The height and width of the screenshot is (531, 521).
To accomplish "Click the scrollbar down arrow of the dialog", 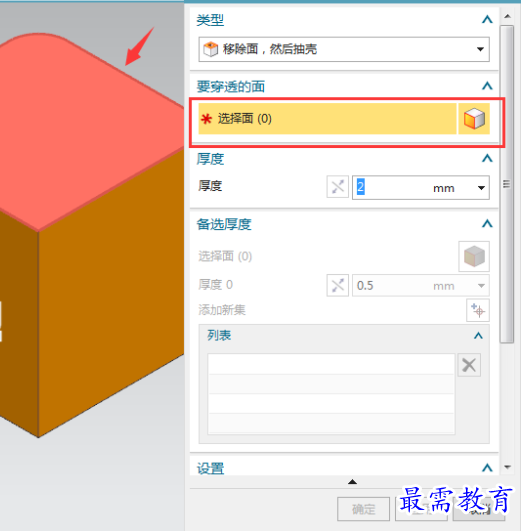I will 507,467.
